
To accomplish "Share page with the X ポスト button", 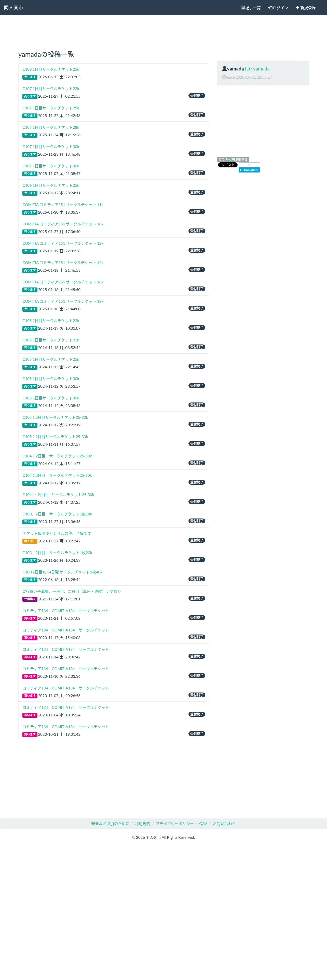I will [x=228, y=165].
